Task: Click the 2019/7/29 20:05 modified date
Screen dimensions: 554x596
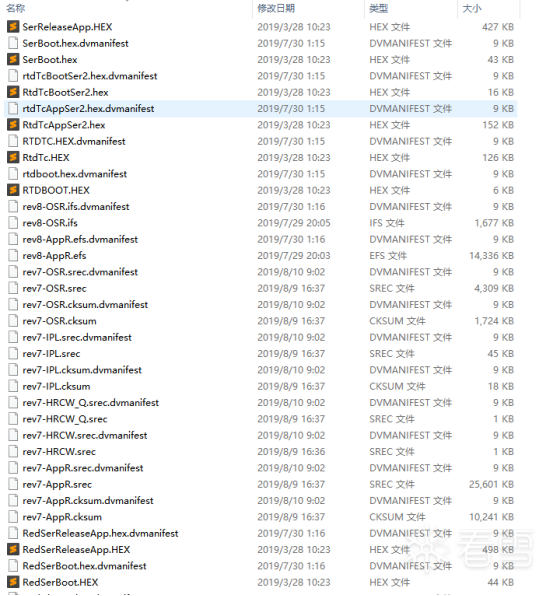Action: click(x=294, y=223)
